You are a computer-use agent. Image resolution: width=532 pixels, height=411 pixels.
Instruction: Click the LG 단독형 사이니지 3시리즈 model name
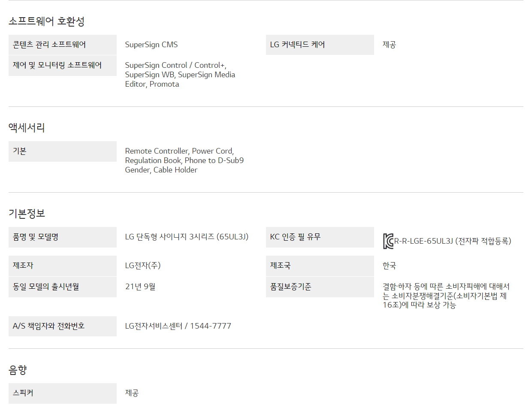187,237
